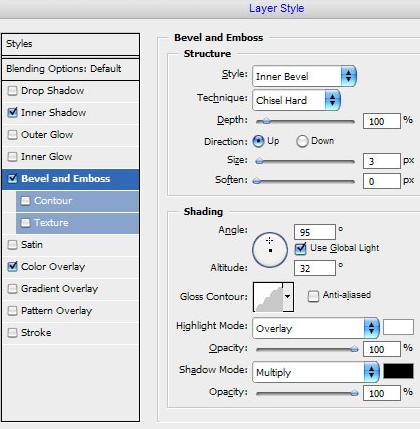Enable the Stroke checkbox
This screenshot has width=420, height=429.
(12, 333)
